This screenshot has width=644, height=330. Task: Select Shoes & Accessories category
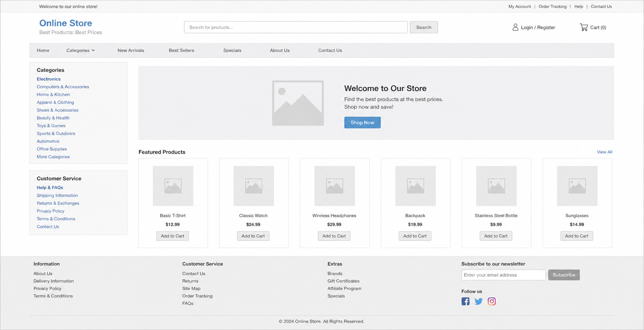[57, 110]
